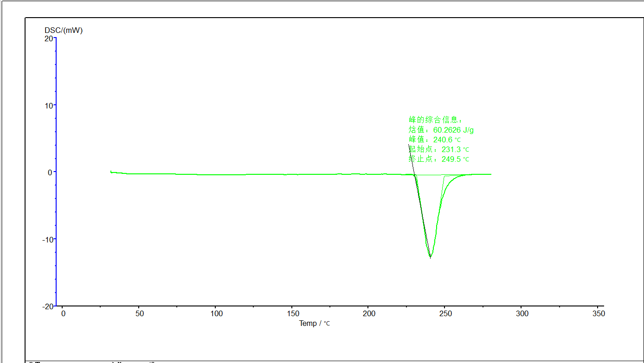
Task: Click the 焓值 60.2626 J/g enthalpy label
Action: coord(441,130)
